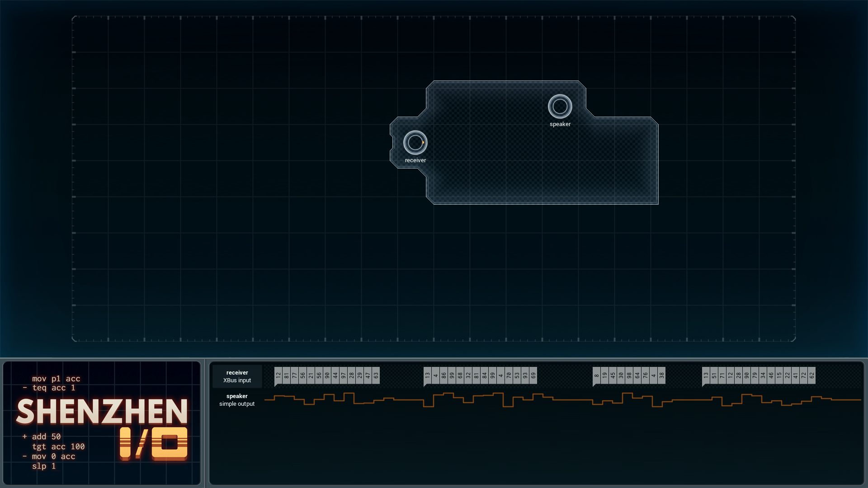Select the receiver XBus input row label

click(x=237, y=376)
